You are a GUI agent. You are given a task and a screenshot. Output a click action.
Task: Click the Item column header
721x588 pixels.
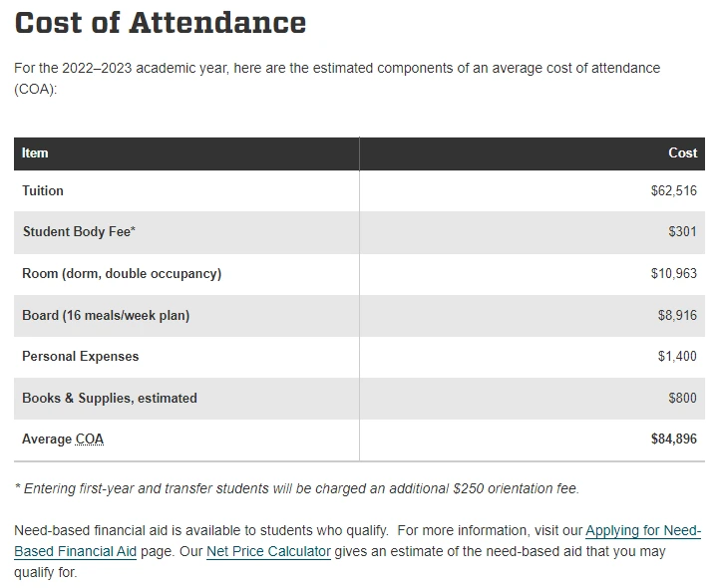coord(35,153)
